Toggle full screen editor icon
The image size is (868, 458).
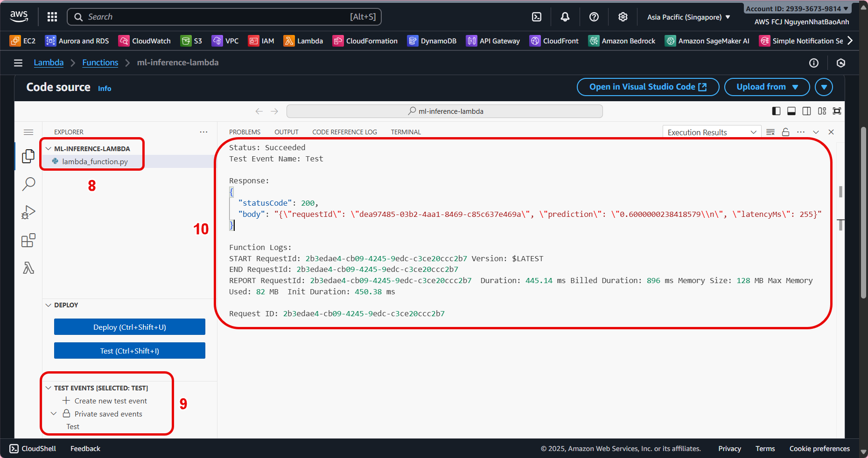(837, 111)
